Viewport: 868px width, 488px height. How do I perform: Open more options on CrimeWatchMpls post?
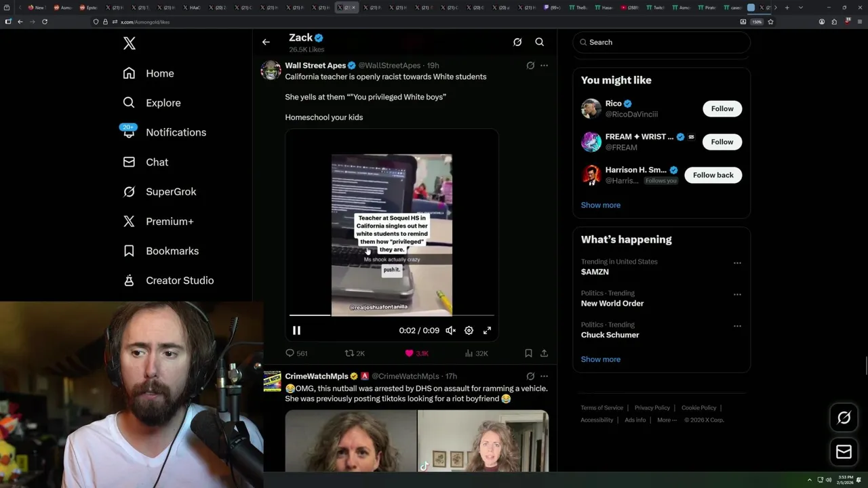[x=544, y=376]
